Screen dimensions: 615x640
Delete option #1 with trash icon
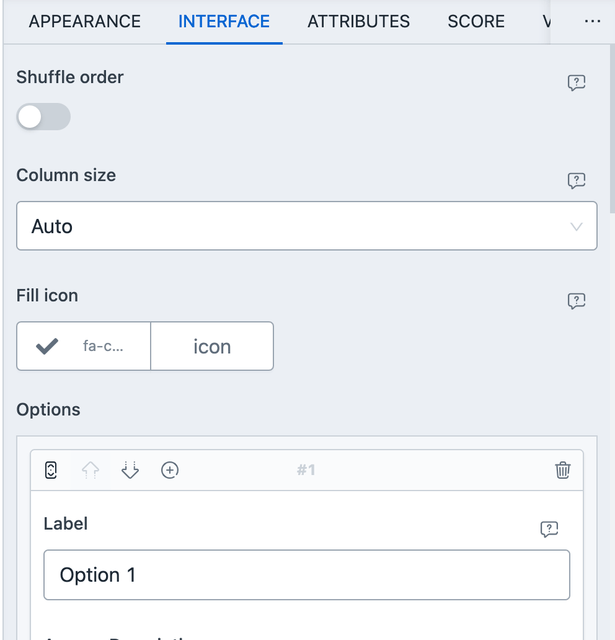(563, 470)
